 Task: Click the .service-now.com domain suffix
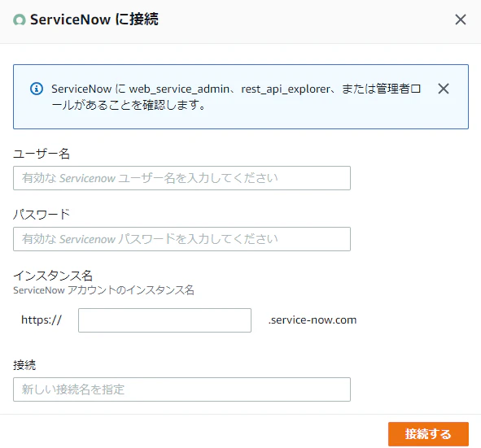coord(313,320)
